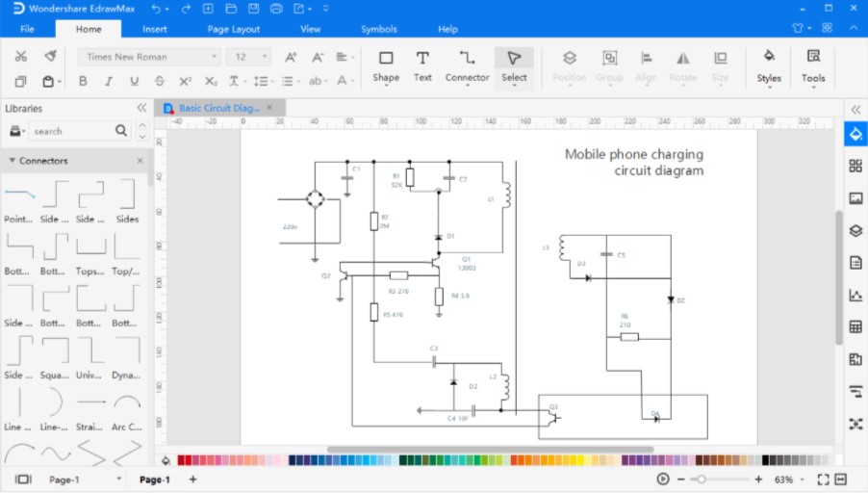
Task: Toggle Superscript formatting
Action: [185, 81]
